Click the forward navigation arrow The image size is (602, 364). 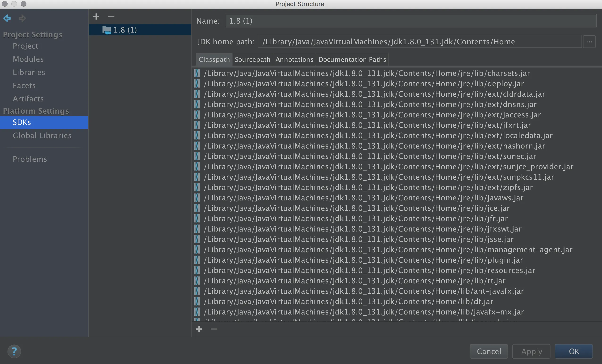tap(22, 18)
